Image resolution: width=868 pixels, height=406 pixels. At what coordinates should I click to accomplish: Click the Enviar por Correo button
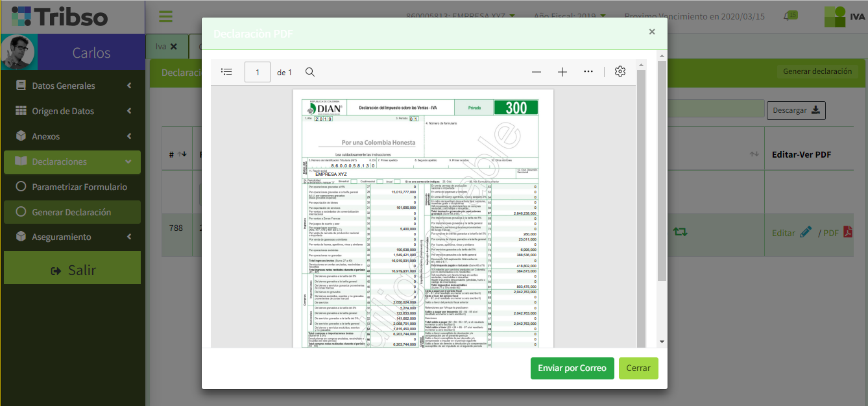click(x=572, y=368)
